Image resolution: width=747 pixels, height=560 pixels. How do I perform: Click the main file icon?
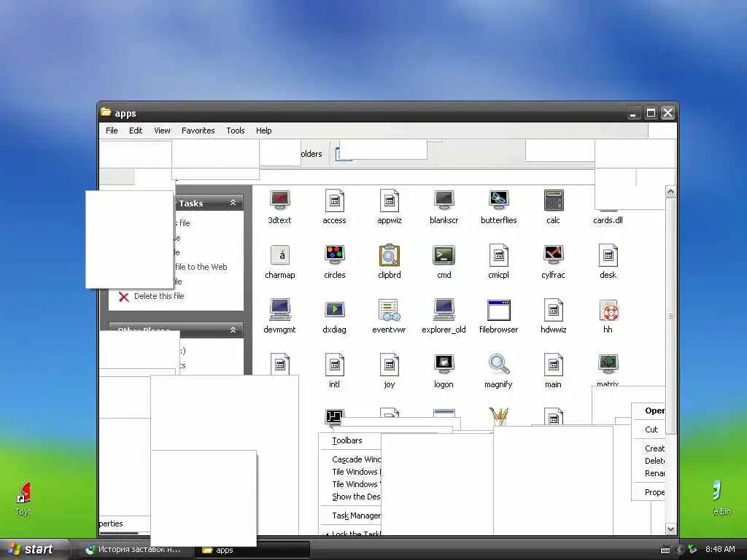pos(554,365)
